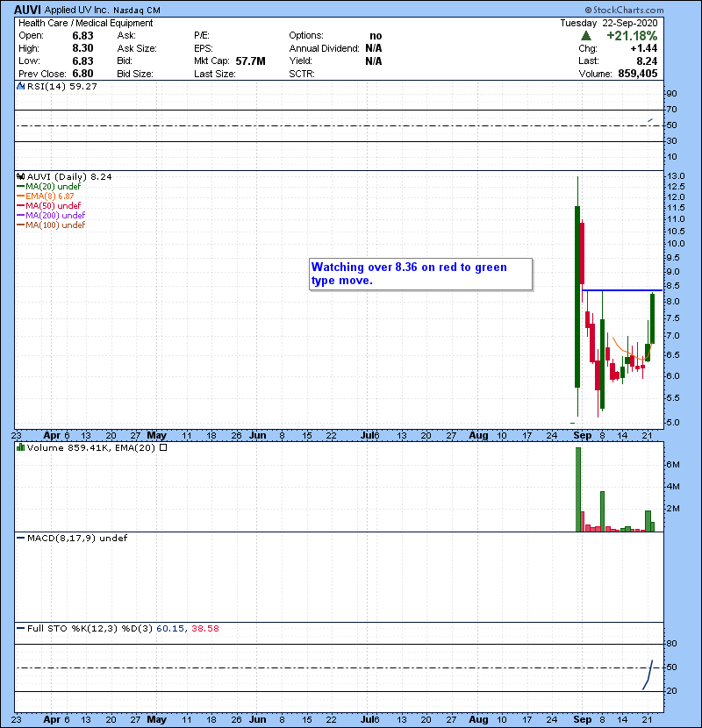Click the Yield N/A value
The width and height of the screenshot is (702, 728).
tap(374, 61)
